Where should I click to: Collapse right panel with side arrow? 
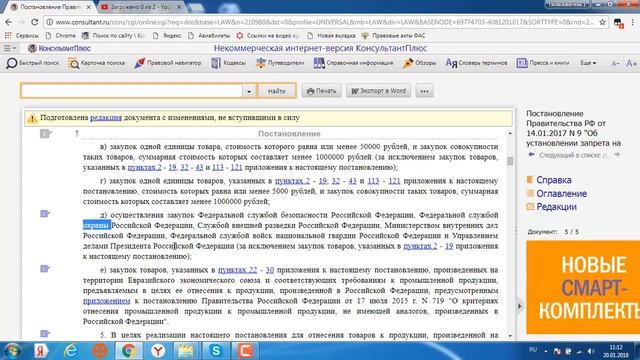520,306
